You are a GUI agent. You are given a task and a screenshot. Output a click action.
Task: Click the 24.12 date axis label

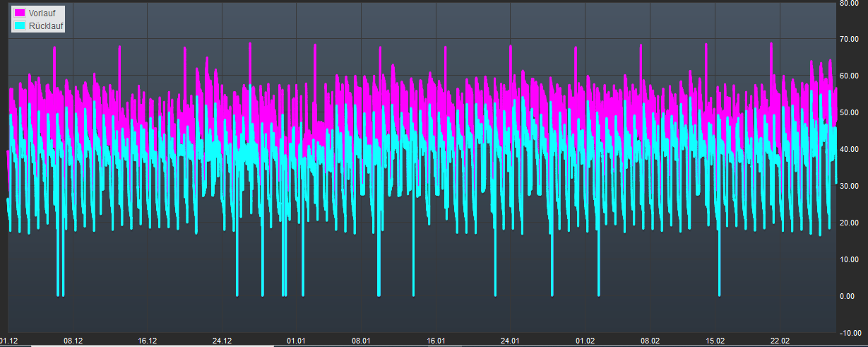pos(222,341)
